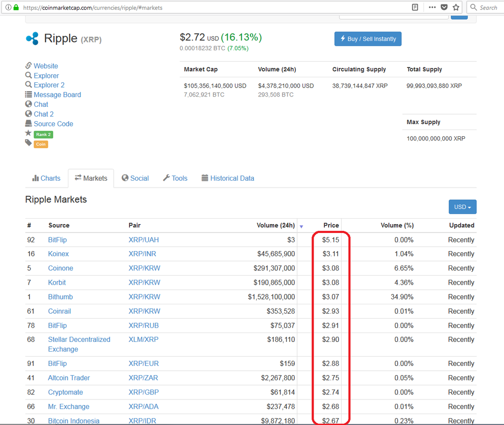Open the Bitcoin Indonesia link

click(x=74, y=421)
